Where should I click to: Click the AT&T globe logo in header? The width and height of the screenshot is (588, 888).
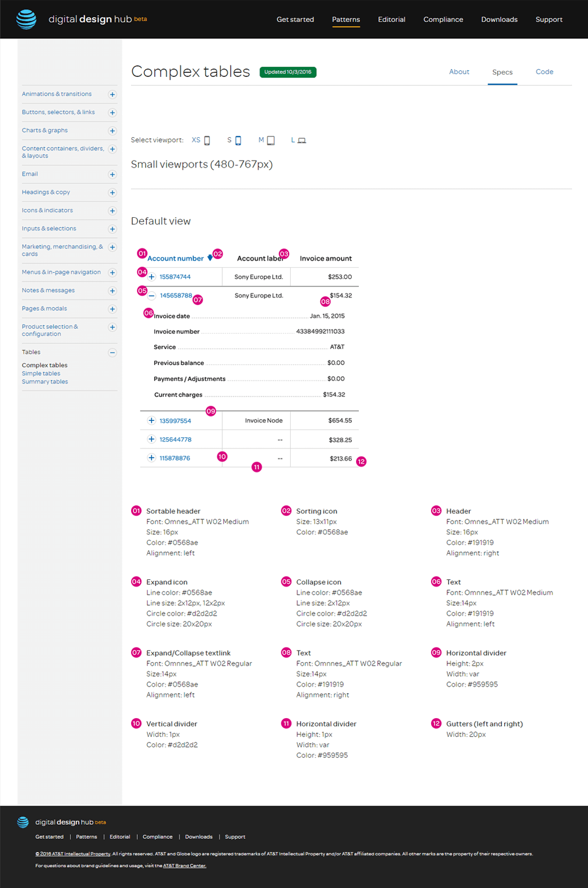(26, 19)
